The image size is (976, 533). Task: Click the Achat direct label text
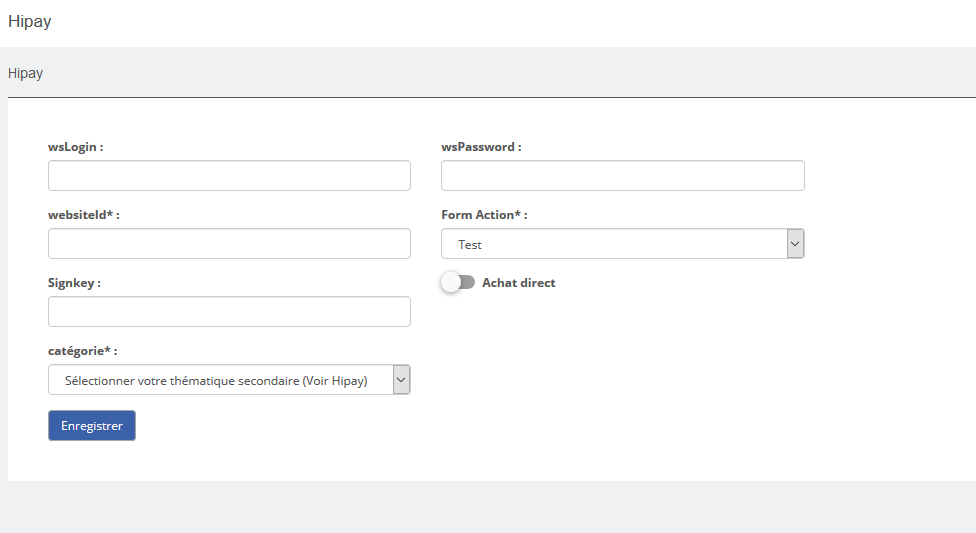tap(518, 283)
